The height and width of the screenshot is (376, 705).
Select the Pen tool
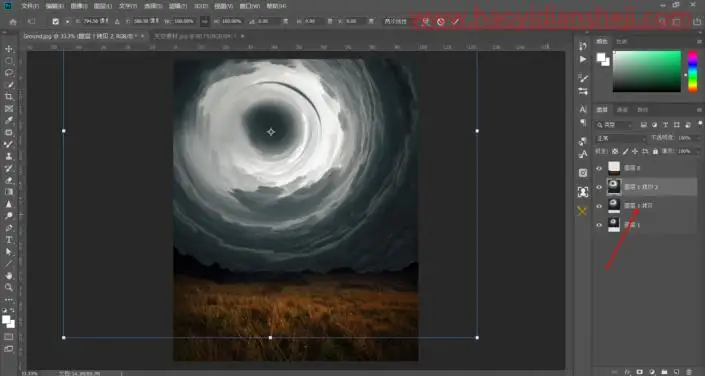(9, 228)
